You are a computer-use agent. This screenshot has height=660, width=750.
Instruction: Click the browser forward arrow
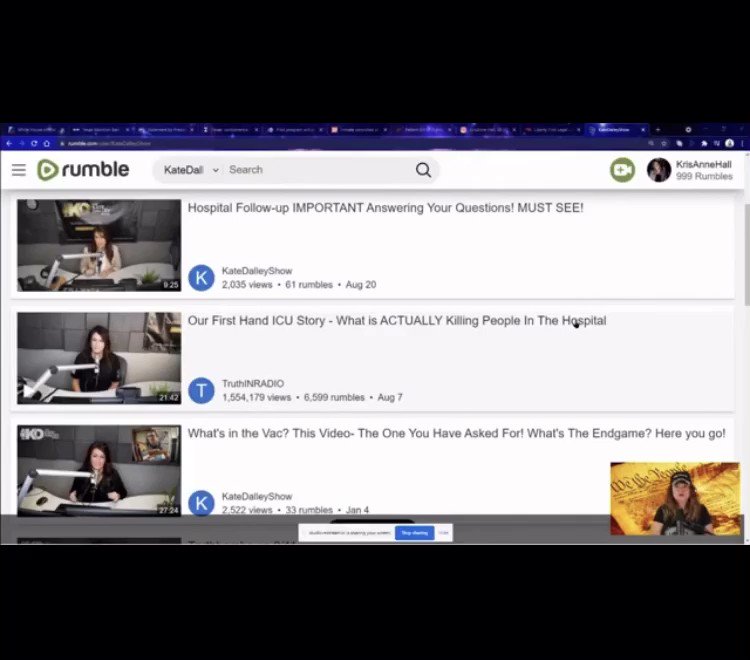22,143
